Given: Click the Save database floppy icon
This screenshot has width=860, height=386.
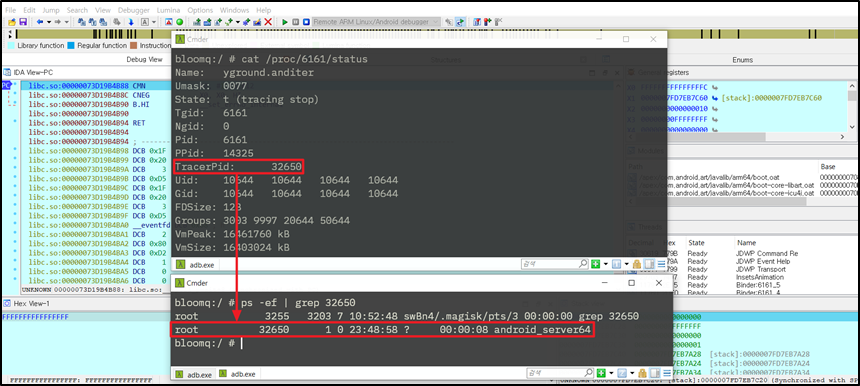Looking at the screenshot, I should 23,22.
